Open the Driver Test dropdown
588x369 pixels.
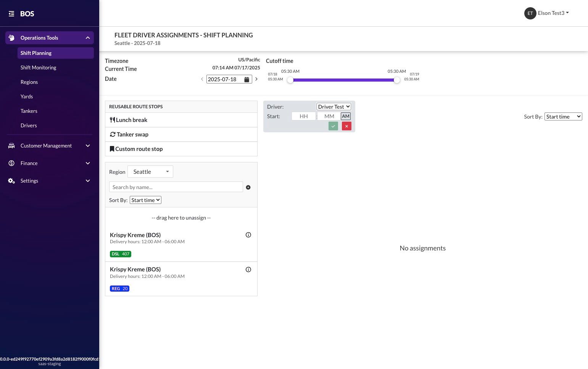[x=334, y=107]
